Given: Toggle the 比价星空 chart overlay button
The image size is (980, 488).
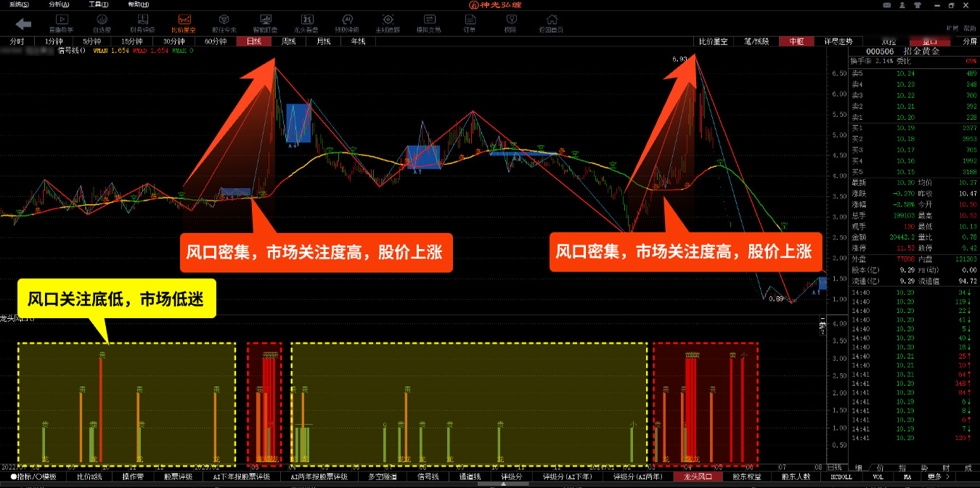Looking at the screenshot, I should [x=713, y=41].
